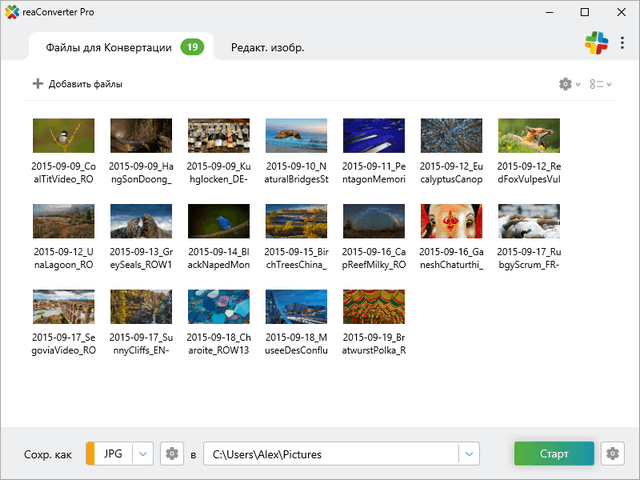Viewport: 640px width, 480px height.
Task: Select the EucalyptusCanop thumbnail
Action: pos(451,136)
